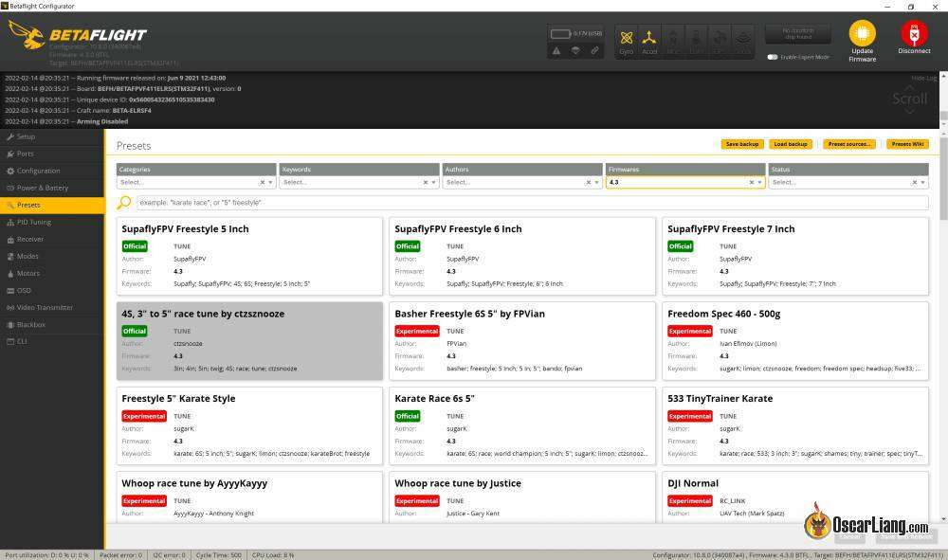Click the Gyro sensor status icon
The width and height of the screenshot is (948, 560).
click(x=627, y=38)
